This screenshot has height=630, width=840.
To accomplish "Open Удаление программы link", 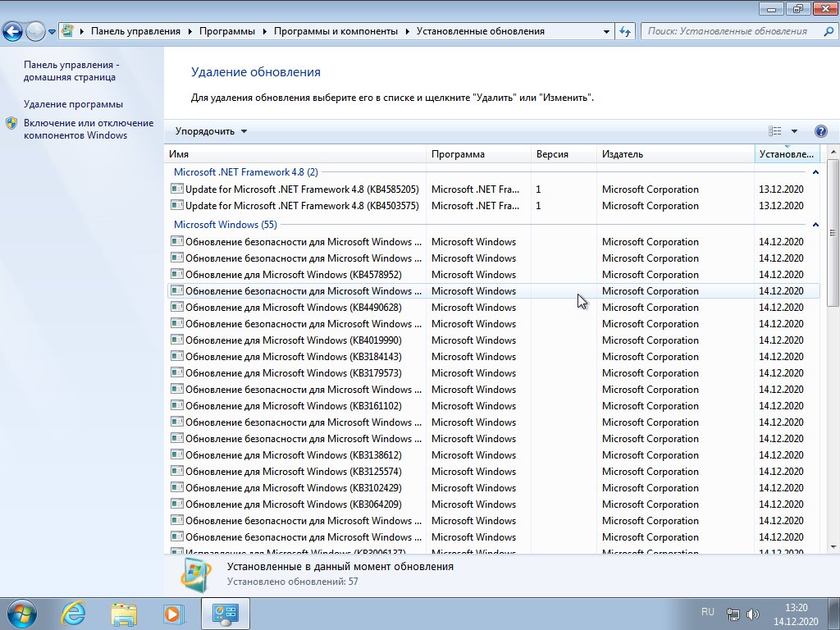I will [73, 104].
